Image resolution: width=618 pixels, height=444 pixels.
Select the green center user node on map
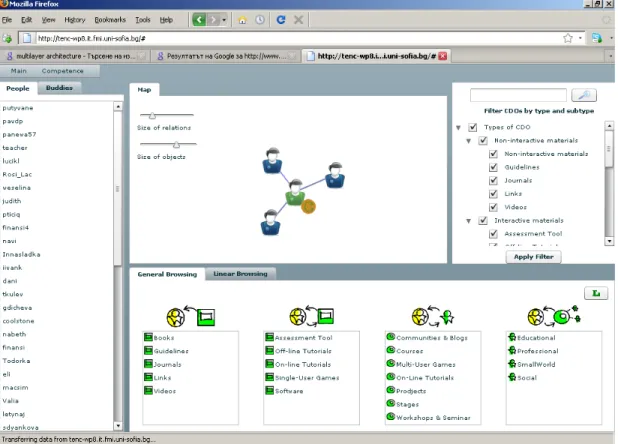click(295, 192)
